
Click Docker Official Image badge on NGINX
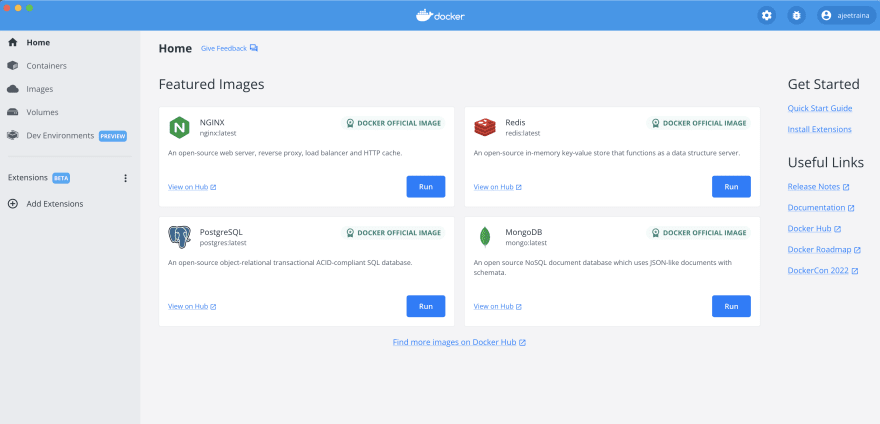pos(393,123)
